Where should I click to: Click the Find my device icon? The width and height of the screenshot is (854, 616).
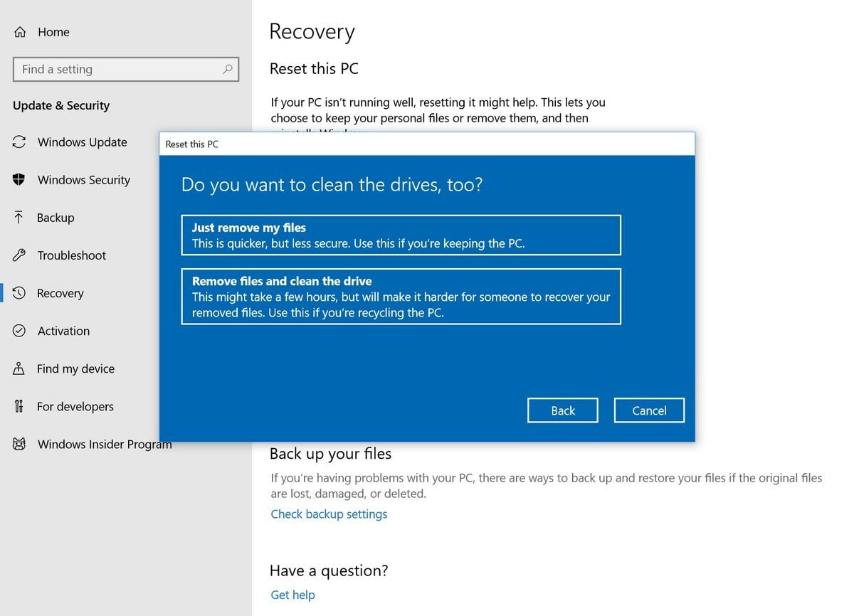(x=19, y=368)
